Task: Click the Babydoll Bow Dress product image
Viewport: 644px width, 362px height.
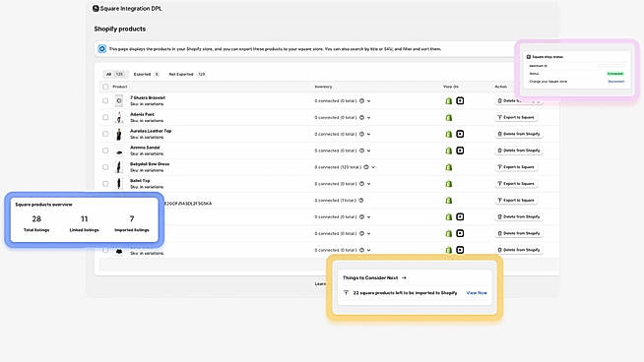Action: coord(119,167)
